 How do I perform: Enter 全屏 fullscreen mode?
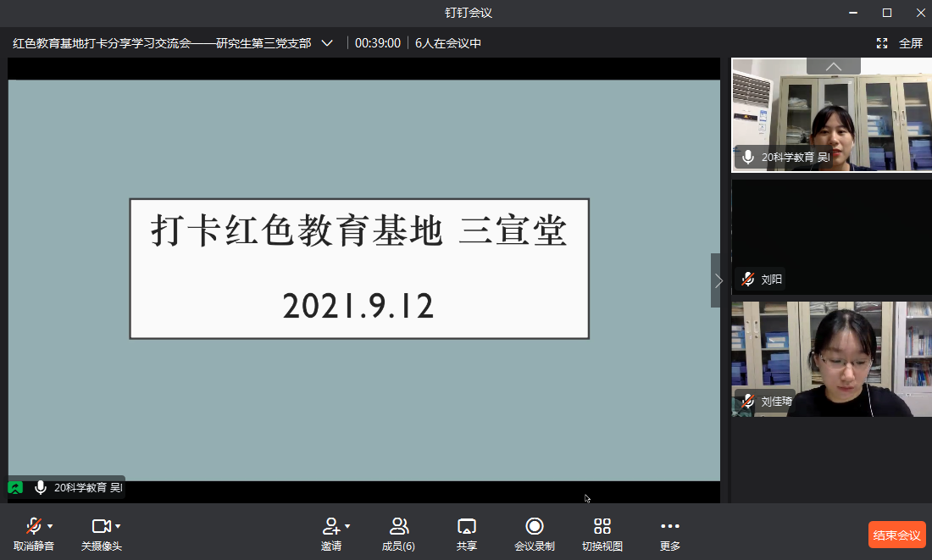coord(900,43)
